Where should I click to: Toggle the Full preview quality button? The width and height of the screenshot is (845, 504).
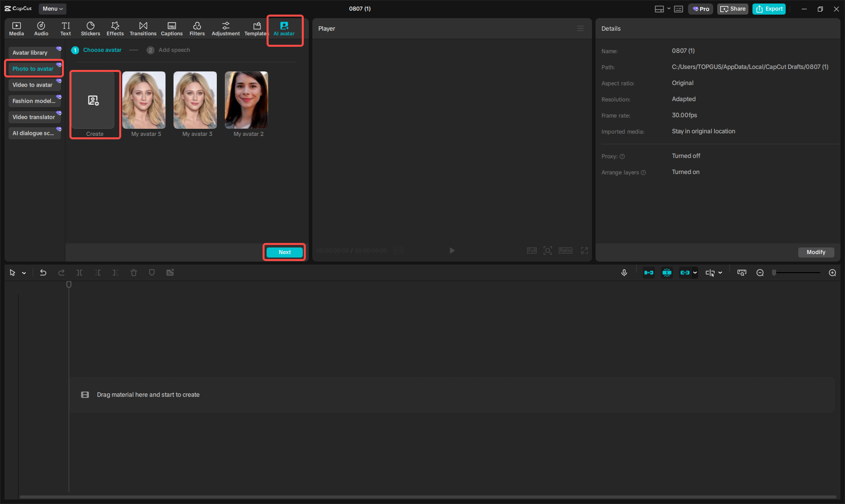pos(532,250)
